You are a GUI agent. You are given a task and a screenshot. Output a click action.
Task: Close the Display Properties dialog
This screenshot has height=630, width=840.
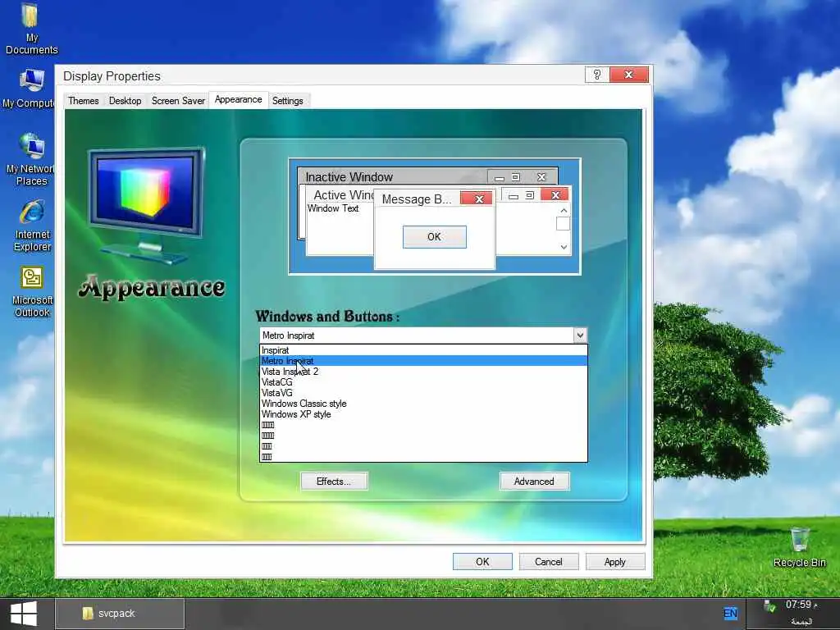pos(629,75)
